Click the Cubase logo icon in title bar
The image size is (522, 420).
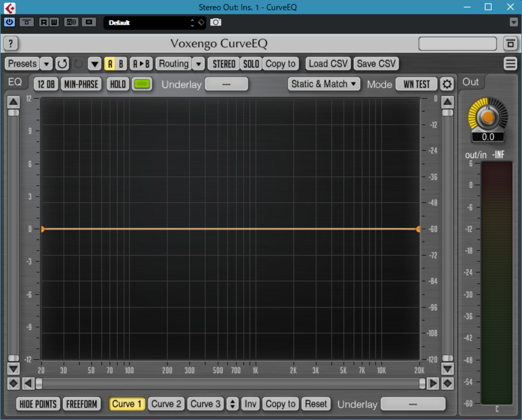pyautogui.click(x=10, y=8)
